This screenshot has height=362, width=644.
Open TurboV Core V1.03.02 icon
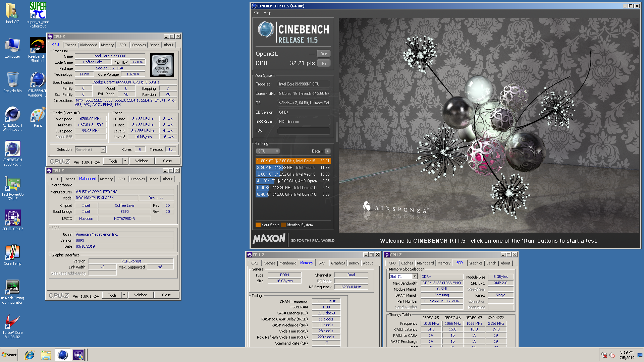(x=12, y=326)
